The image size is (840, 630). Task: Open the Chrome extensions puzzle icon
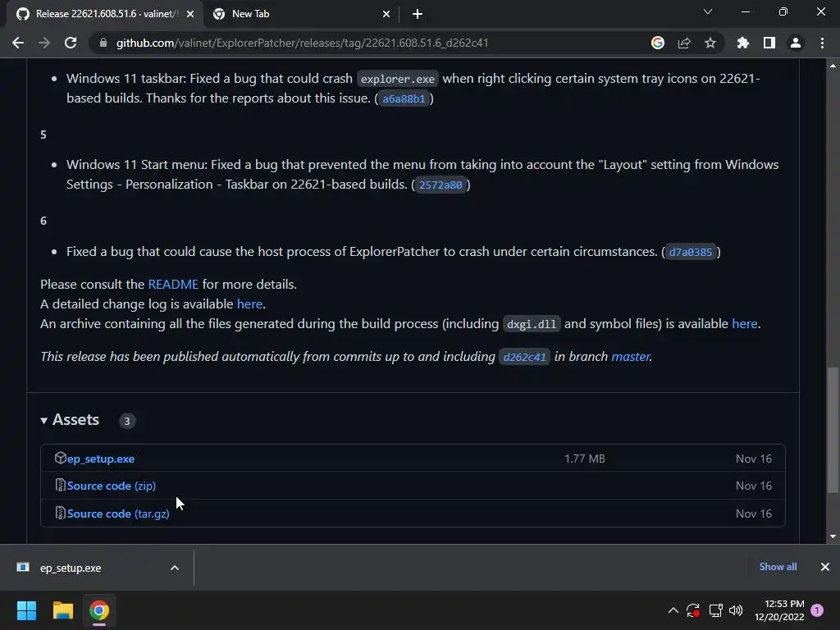(743, 43)
